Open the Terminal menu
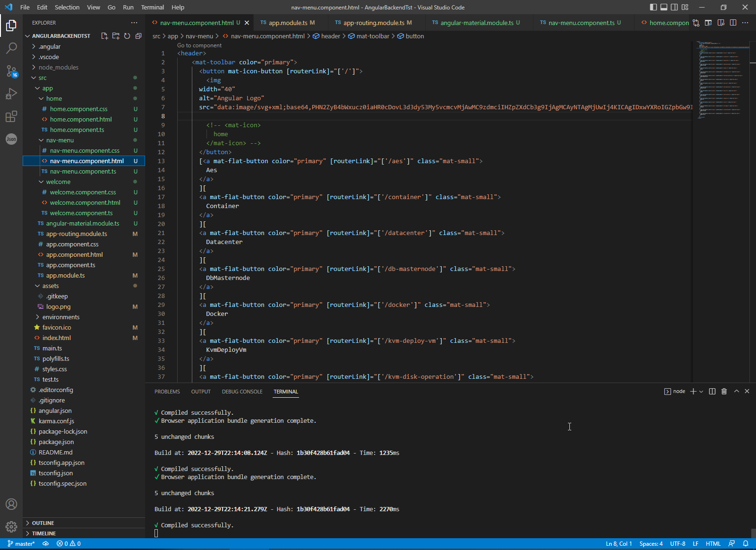 tap(152, 7)
